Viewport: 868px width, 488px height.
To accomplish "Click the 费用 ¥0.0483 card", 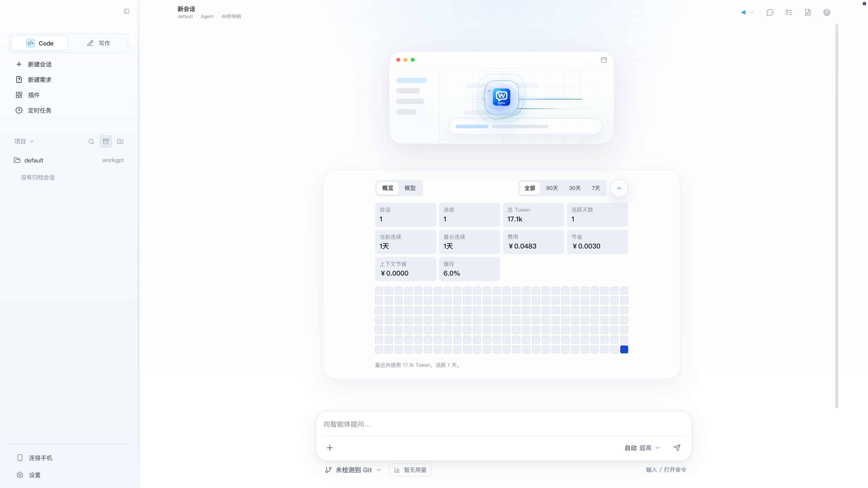I will click(x=533, y=242).
